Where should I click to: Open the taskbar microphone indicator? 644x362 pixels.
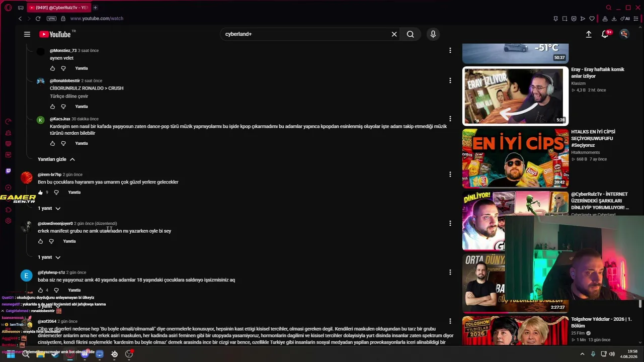(593, 354)
